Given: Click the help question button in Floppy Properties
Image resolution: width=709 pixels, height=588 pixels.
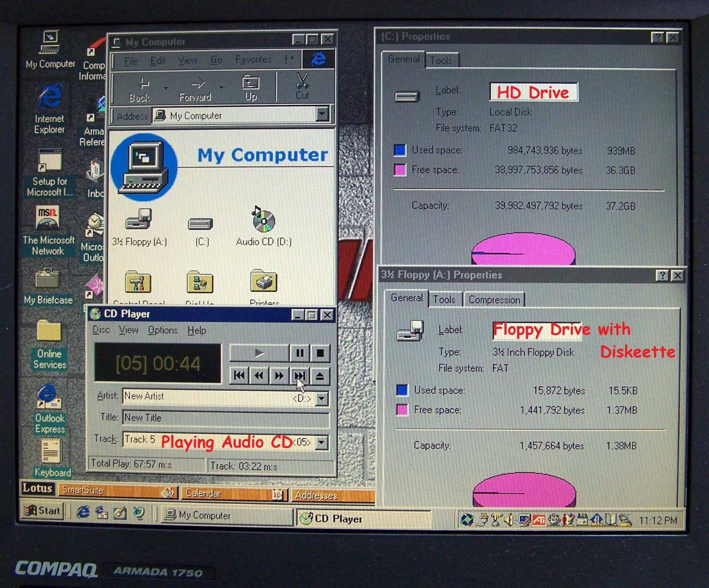Looking at the screenshot, I should (x=662, y=275).
